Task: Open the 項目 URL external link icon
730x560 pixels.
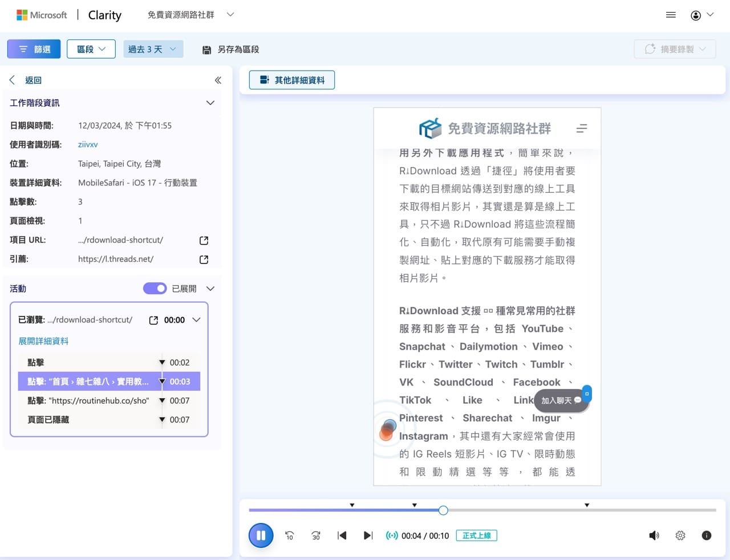Action: 204,241
